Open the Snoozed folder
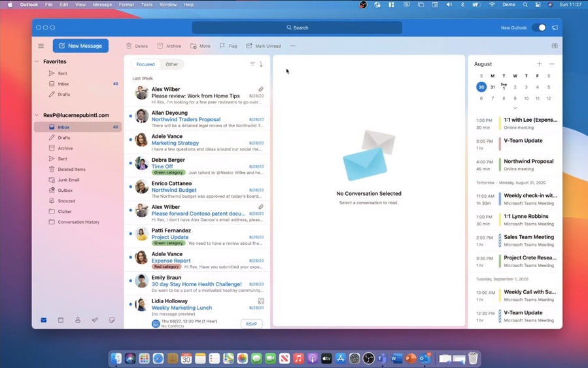588x368 pixels. point(66,201)
